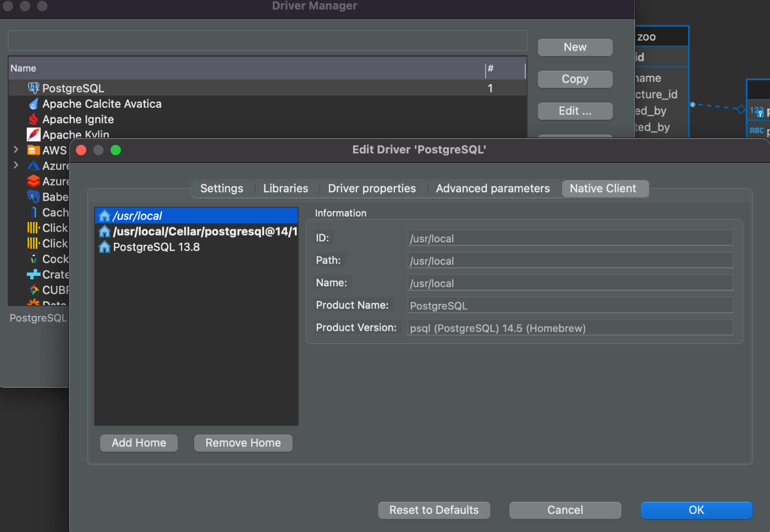
Task: Click the Product Version field
Action: 570,328
